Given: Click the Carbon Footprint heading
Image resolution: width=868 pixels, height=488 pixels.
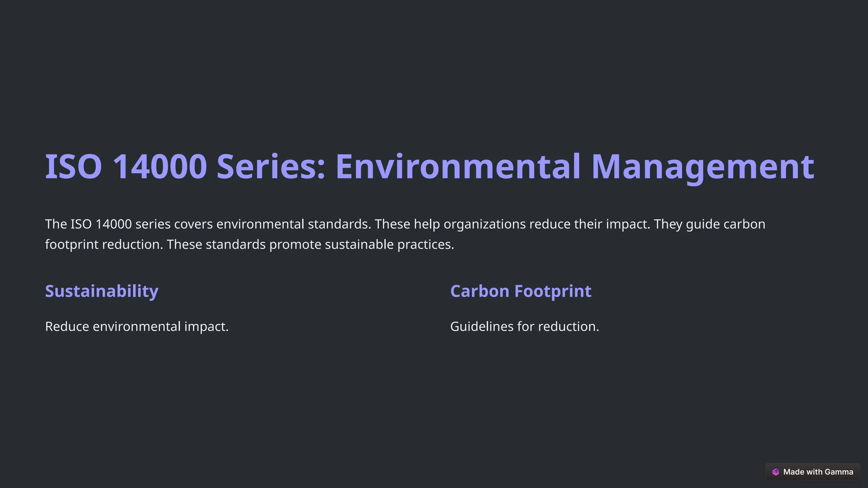Looking at the screenshot, I should [x=520, y=291].
